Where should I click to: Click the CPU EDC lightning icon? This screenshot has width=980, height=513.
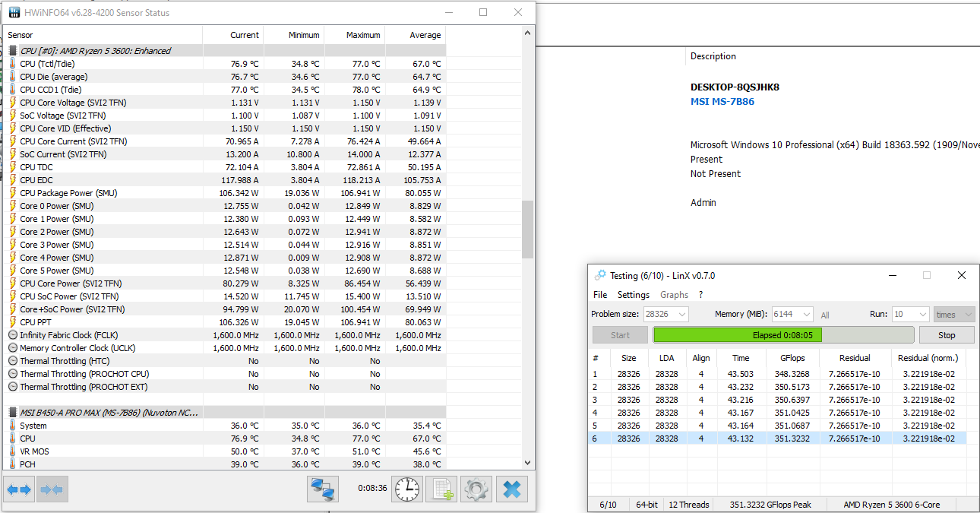click(12, 180)
